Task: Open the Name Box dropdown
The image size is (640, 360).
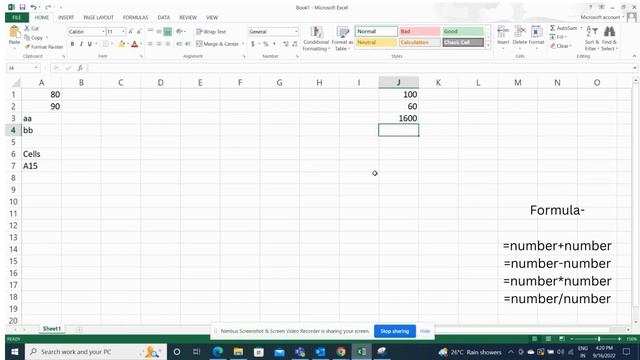Action: coord(36,68)
